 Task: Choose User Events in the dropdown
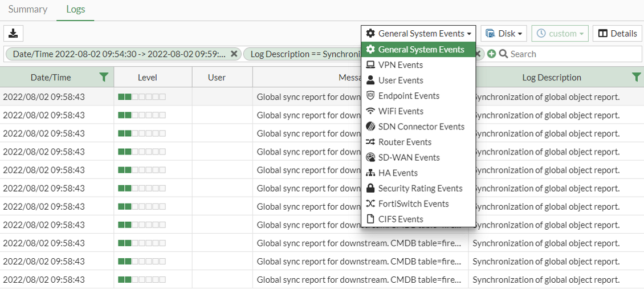click(x=400, y=80)
